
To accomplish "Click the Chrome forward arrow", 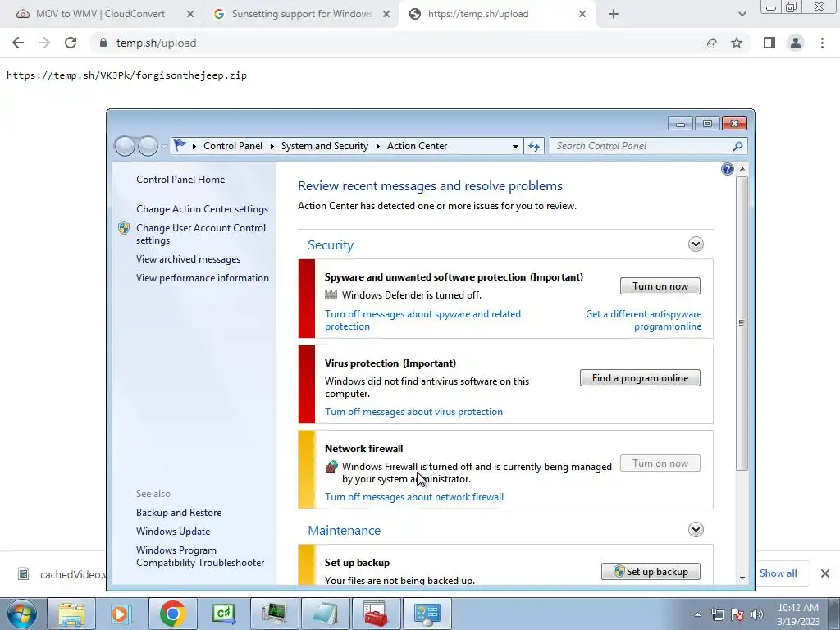I will pos(44,43).
